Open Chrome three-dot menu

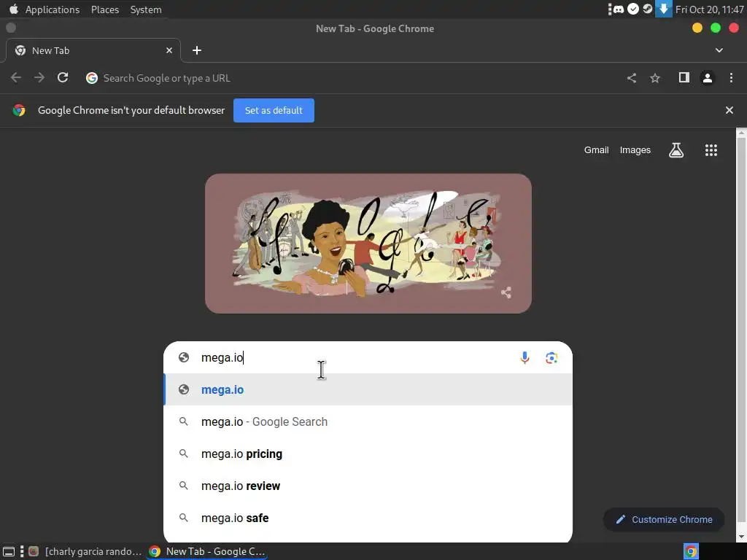point(731,77)
